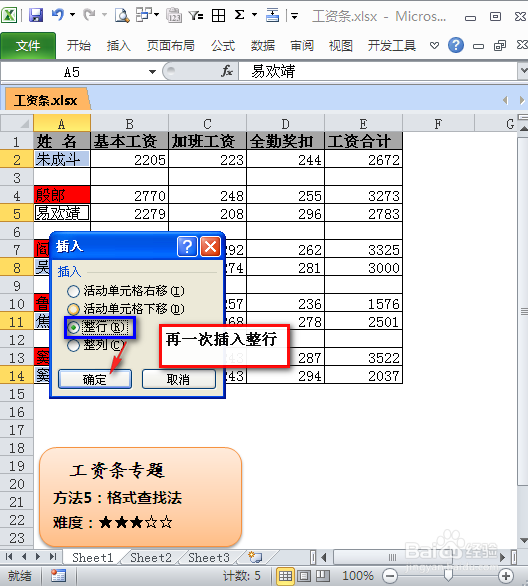Image resolution: width=528 pixels, height=586 pixels.
Task: Open the 插入 ribbon tab
Action: click(x=118, y=46)
